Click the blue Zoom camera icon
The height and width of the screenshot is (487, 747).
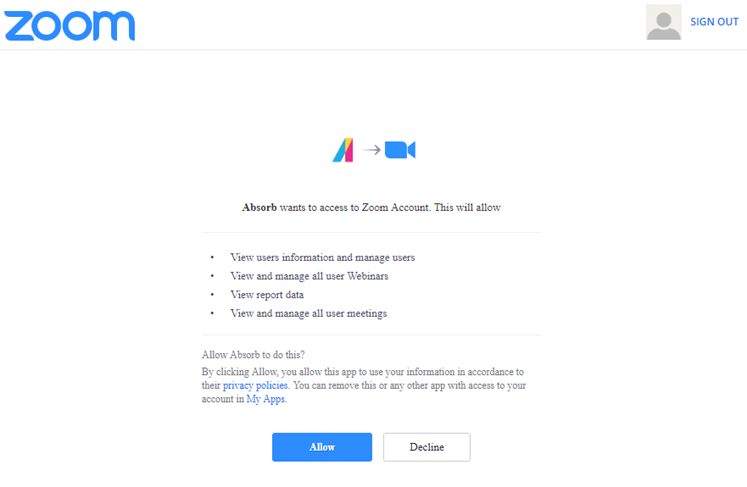[400, 150]
